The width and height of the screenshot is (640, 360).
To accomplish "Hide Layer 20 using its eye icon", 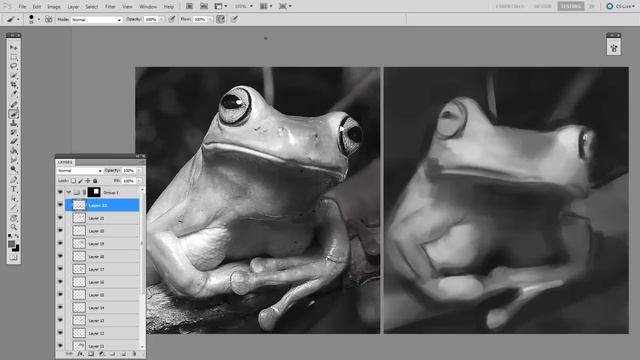I will 60,231.
